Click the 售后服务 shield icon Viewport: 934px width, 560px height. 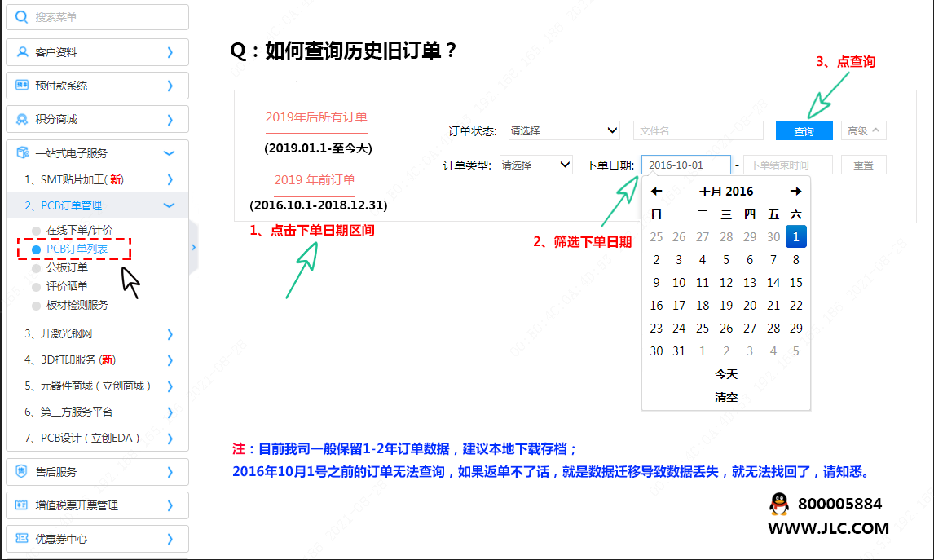pyautogui.click(x=22, y=471)
